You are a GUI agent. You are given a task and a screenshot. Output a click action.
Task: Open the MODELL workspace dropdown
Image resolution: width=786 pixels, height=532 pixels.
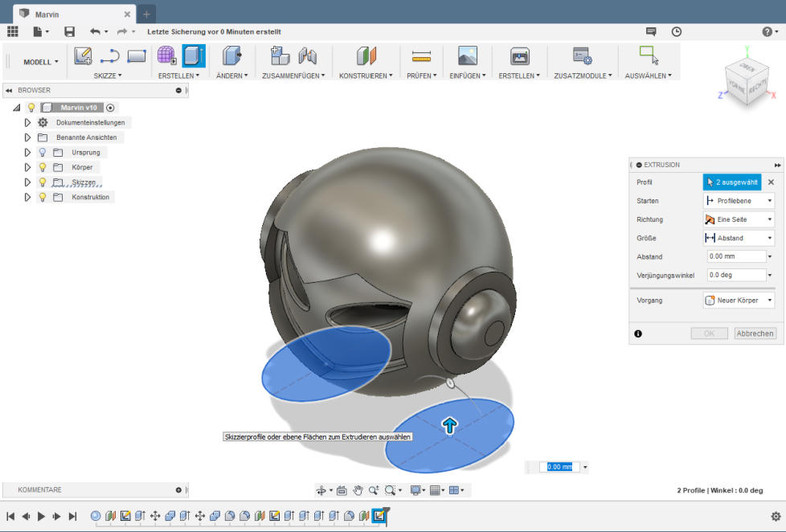click(41, 62)
